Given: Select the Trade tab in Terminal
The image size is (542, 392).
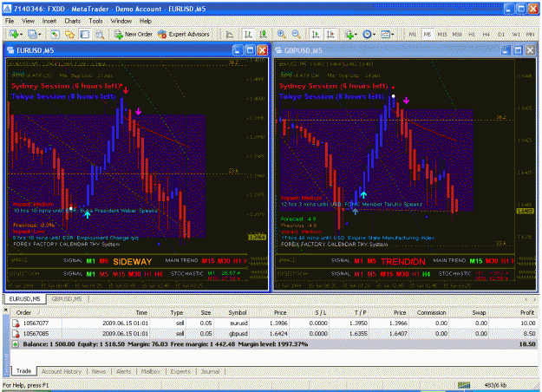Looking at the screenshot, I should click(x=24, y=371).
